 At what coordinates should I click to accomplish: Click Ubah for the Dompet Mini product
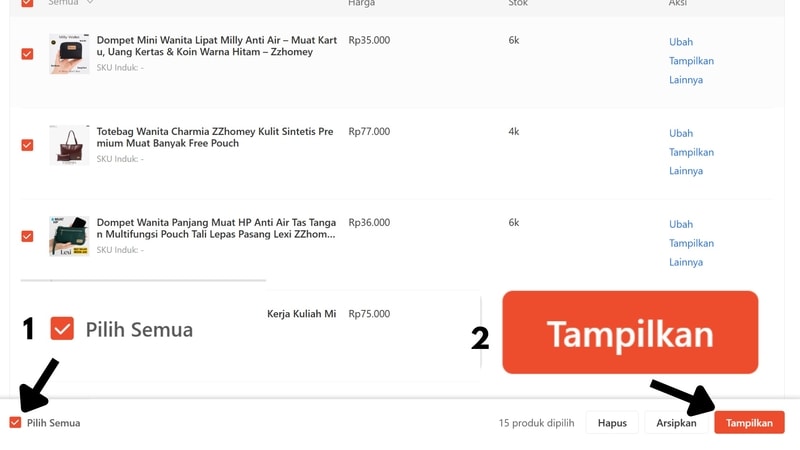pyautogui.click(x=681, y=42)
